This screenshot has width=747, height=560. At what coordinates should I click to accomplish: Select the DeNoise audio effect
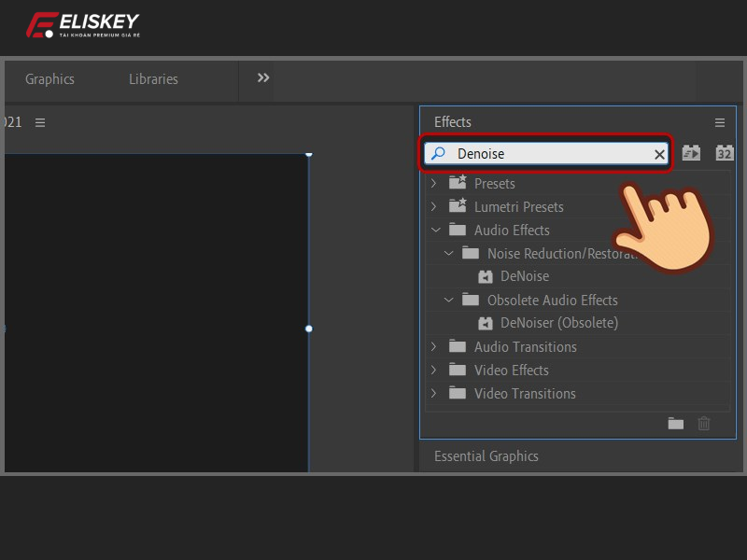click(x=524, y=276)
